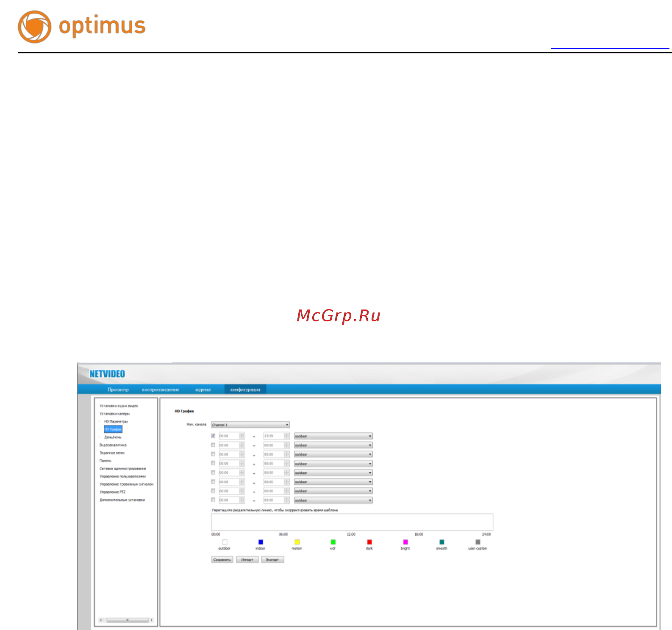Viewport: 672px width, 630px height.
Task: Click the magenta bright color swatch
Action: 405,542
